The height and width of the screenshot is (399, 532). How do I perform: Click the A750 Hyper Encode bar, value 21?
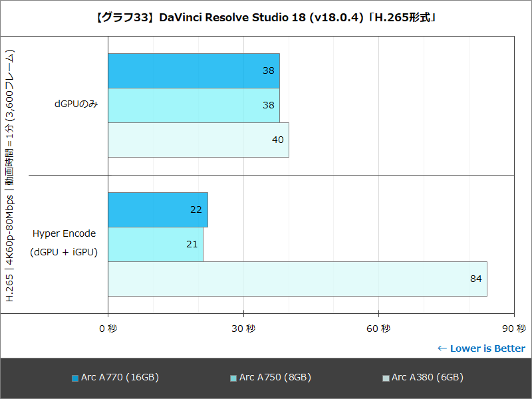(x=156, y=244)
